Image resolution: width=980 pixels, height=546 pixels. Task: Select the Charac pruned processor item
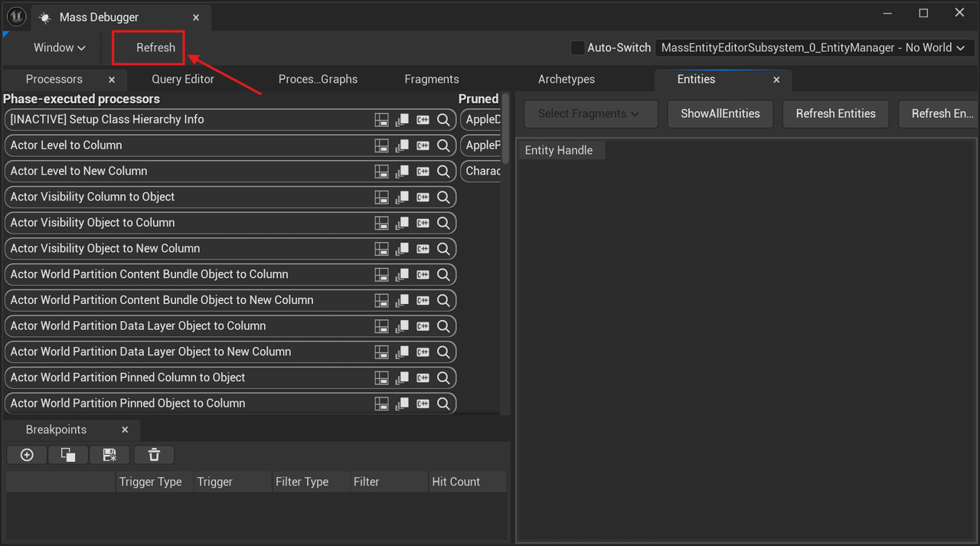[481, 171]
